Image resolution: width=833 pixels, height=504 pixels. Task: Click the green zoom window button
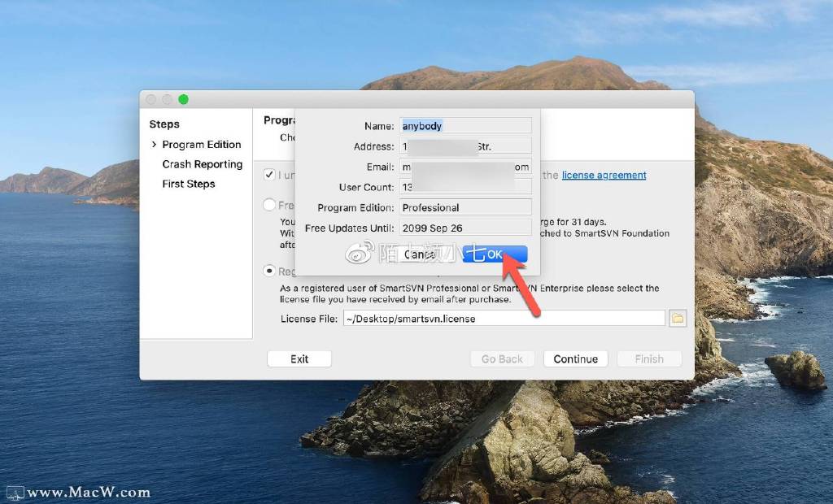click(x=183, y=99)
